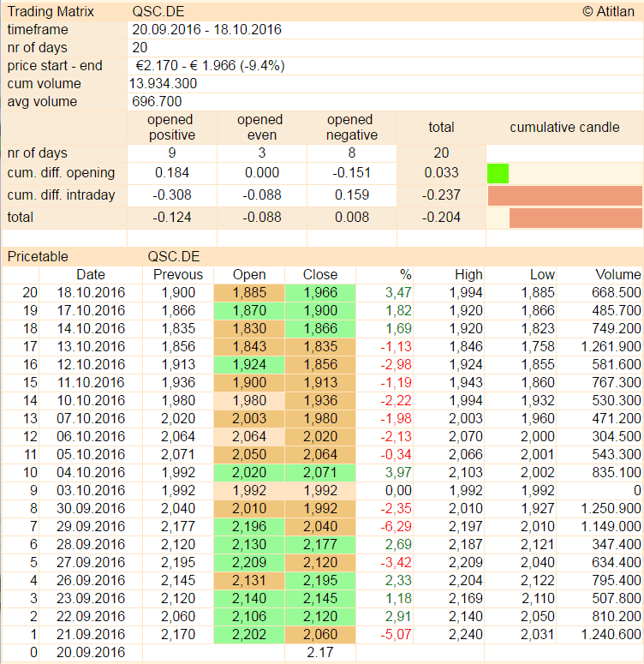Select the date cell 03.10.2016

point(91,490)
